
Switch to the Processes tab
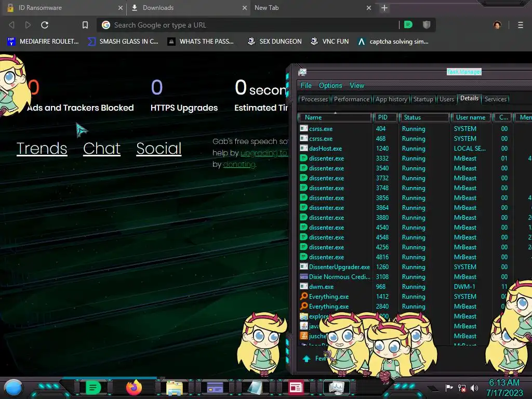314,99
